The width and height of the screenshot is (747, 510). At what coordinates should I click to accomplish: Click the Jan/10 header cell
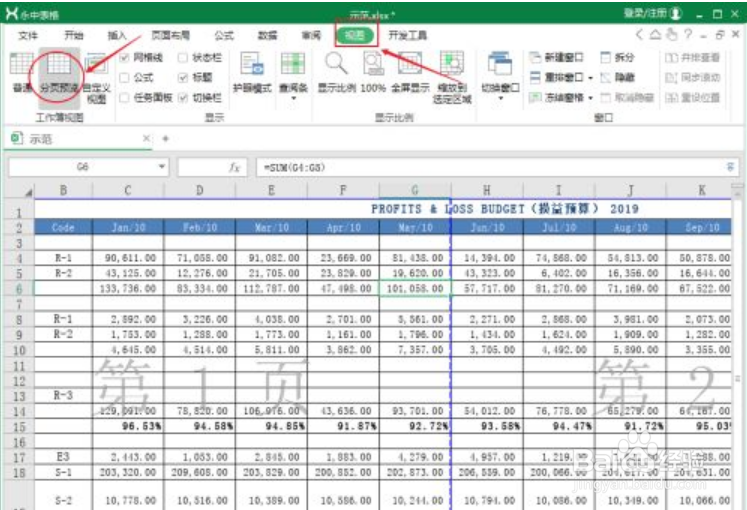point(128,227)
